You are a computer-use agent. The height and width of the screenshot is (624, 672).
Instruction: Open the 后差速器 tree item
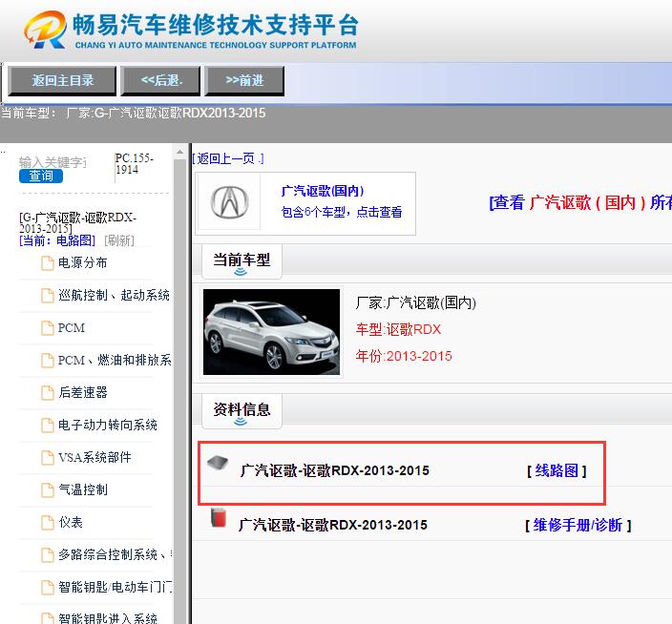point(83,392)
